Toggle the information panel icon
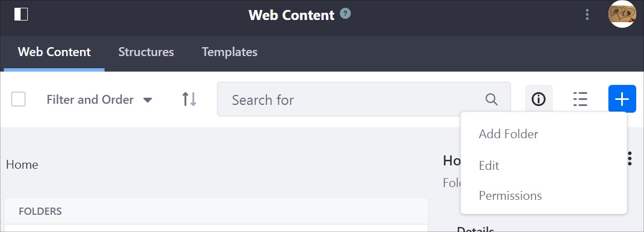Viewport: 644px width, 232px height. tap(538, 99)
